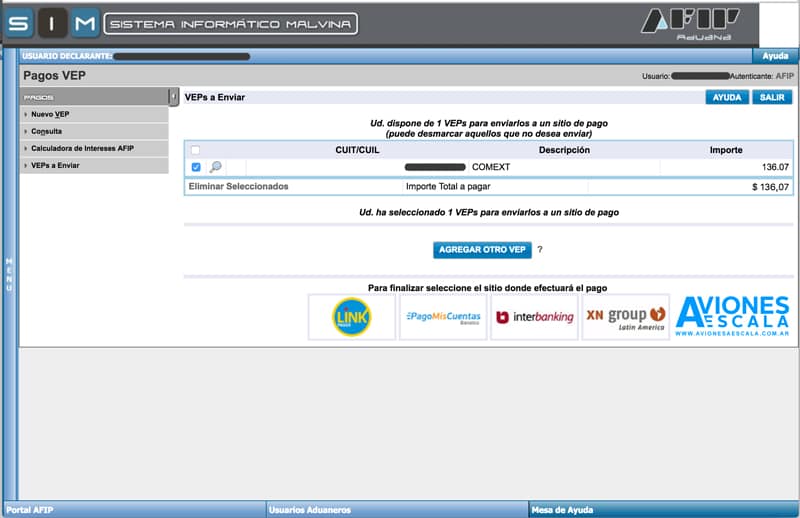Click the Pagos VEP page title
The height and width of the screenshot is (518, 800).
[55, 76]
